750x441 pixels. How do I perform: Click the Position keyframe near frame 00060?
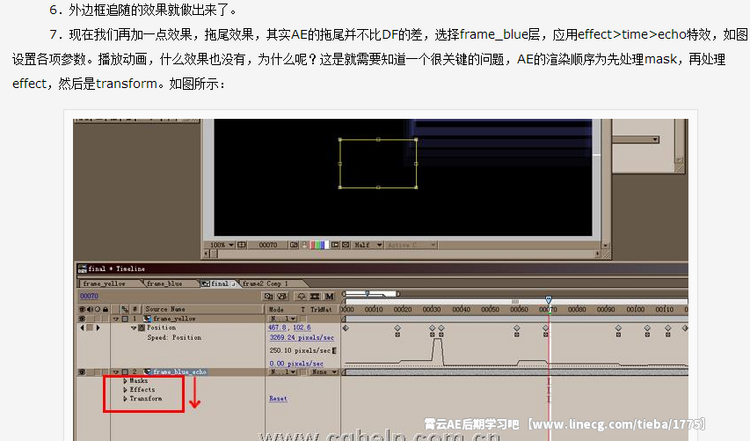pos(517,328)
